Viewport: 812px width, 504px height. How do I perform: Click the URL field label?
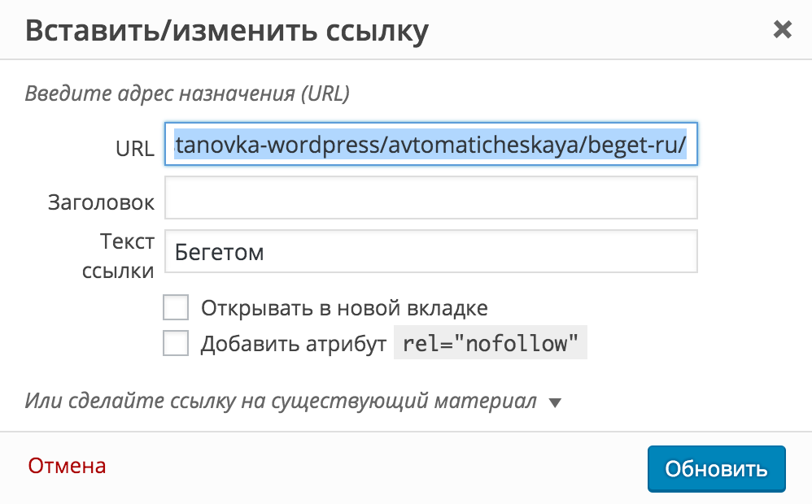(134, 149)
